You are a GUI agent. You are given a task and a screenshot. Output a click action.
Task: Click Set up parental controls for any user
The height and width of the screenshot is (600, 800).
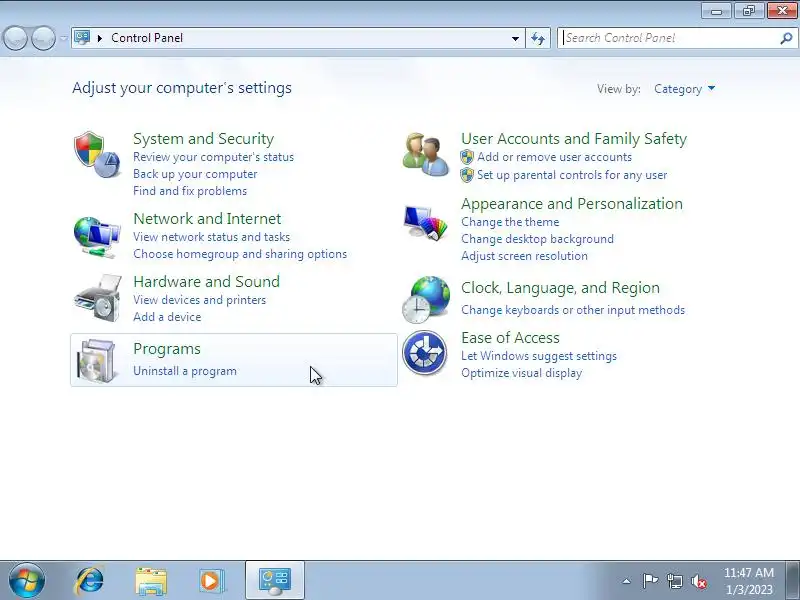point(572,175)
